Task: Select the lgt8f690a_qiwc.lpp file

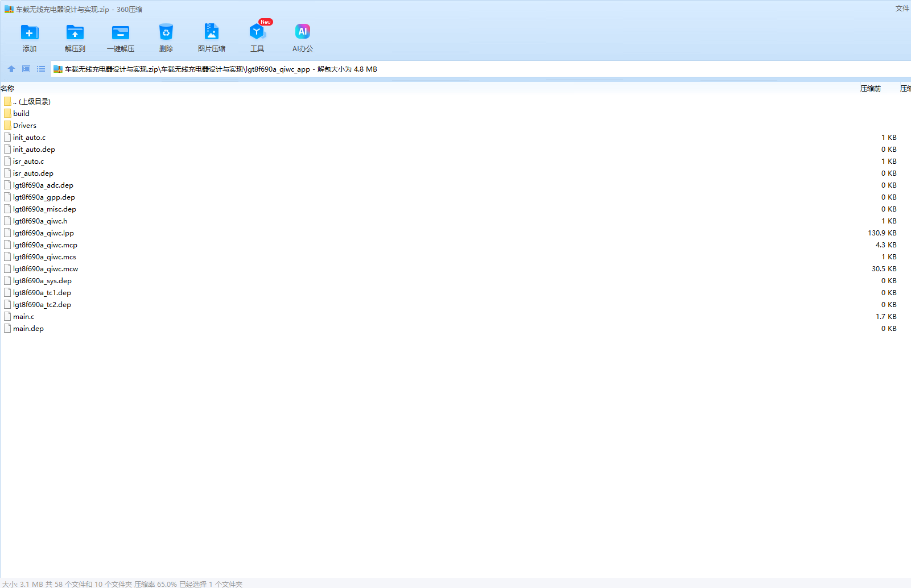Action: (x=43, y=233)
